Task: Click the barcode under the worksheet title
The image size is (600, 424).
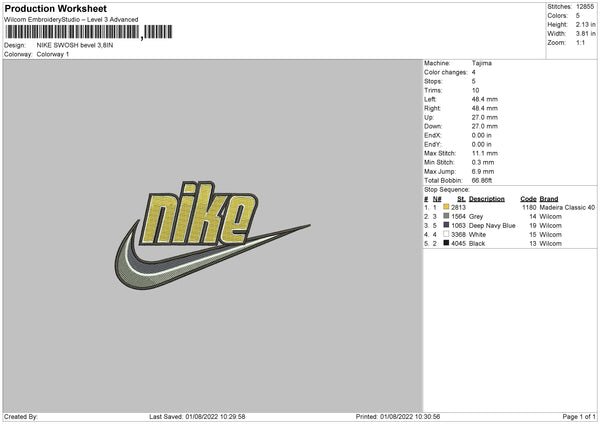Action: [89, 32]
